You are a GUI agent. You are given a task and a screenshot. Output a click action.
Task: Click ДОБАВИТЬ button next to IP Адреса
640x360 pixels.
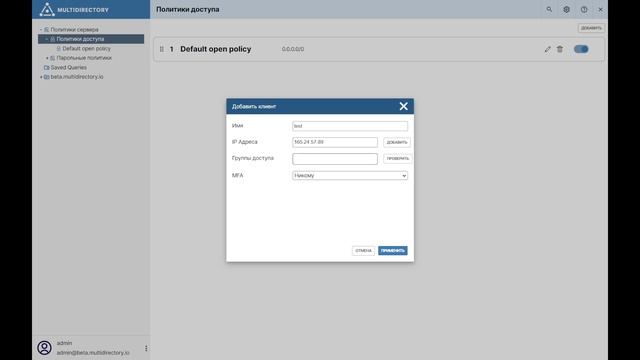click(397, 142)
